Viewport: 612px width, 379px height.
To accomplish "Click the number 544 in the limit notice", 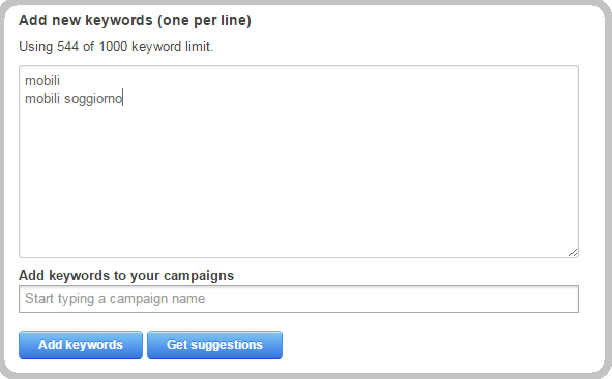I will click(x=68, y=46).
